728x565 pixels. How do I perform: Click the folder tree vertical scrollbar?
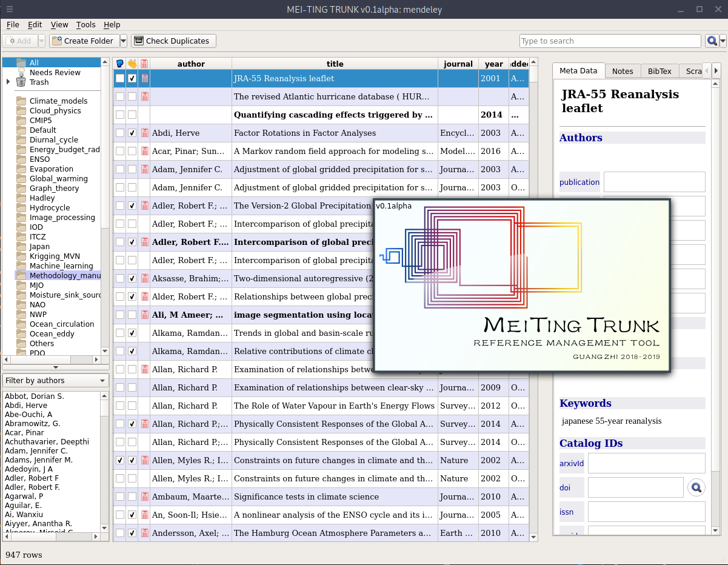105,206
